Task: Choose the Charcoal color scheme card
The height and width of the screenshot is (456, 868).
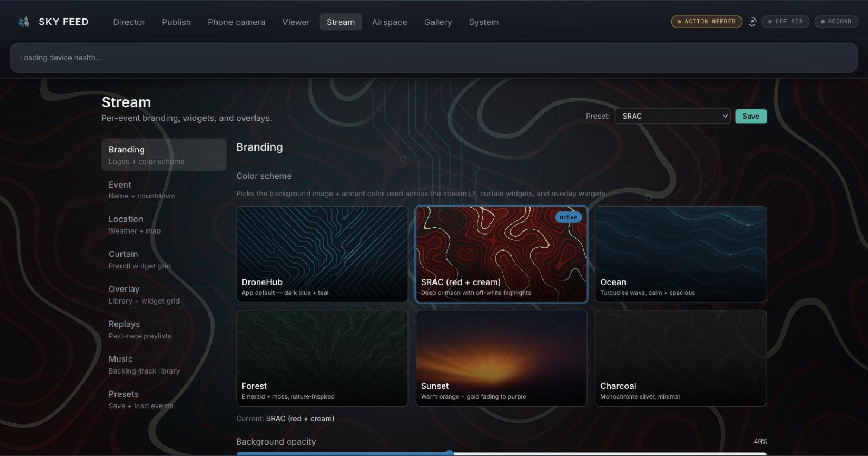Action: click(680, 358)
